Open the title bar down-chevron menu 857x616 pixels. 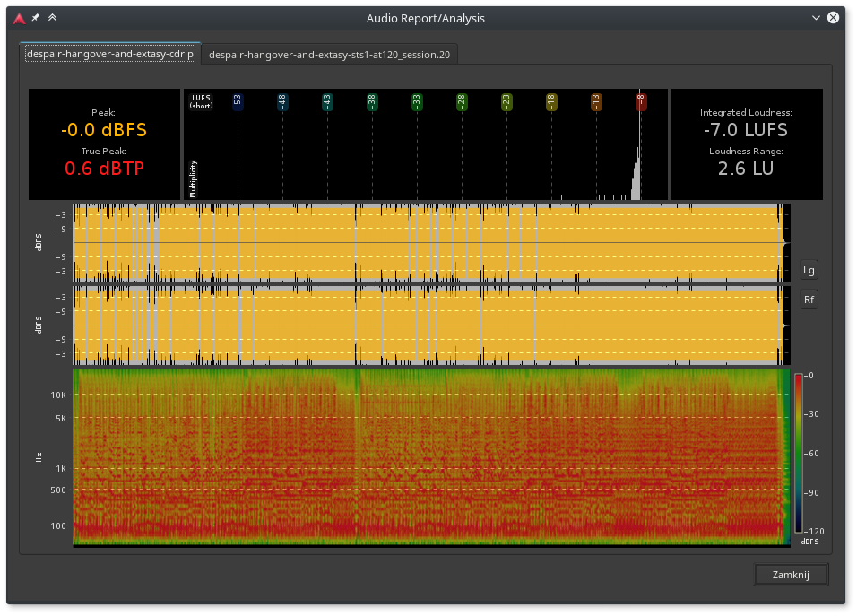[x=816, y=17]
